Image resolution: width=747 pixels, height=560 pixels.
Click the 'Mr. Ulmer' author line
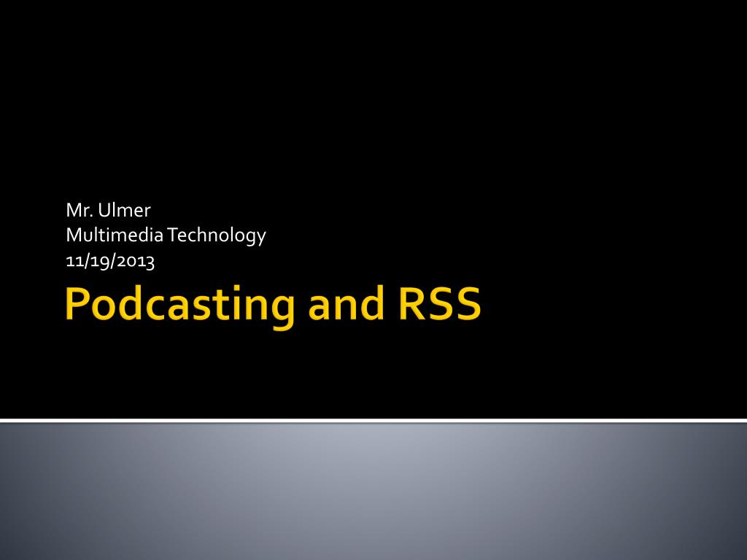[108, 210]
